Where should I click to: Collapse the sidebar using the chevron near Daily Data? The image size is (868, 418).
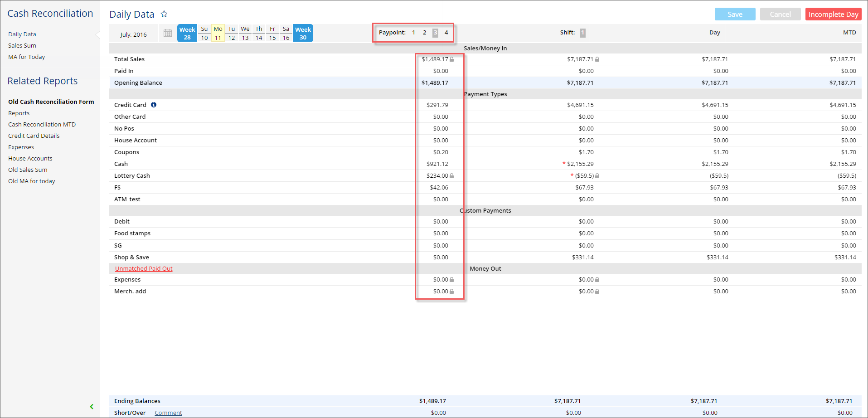point(97,34)
